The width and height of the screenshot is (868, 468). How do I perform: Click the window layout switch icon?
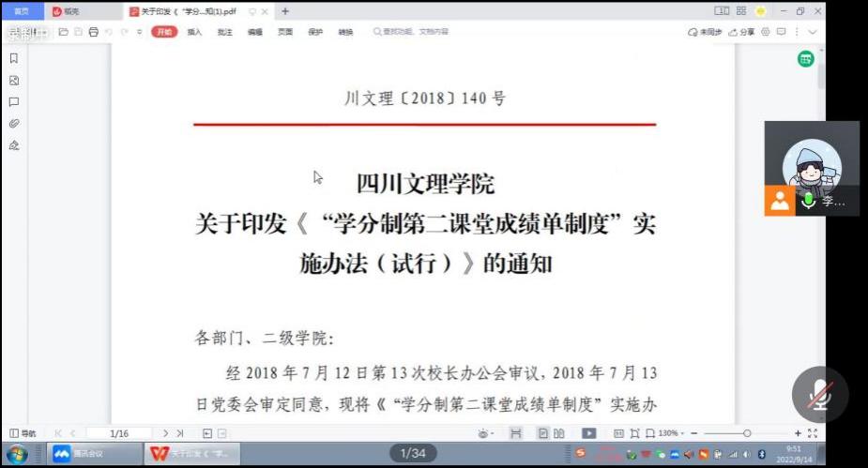pyautogui.click(x=722, y=11)
